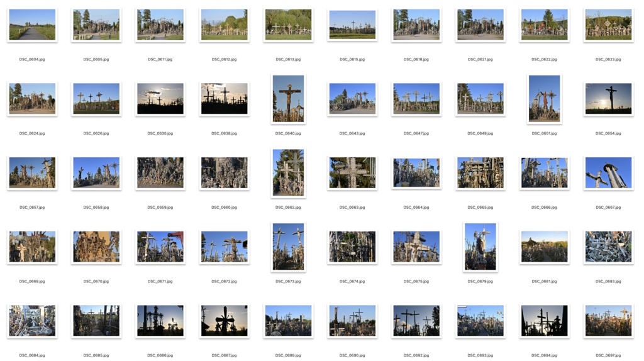Click the file name DSC_0686.jpg

(x=160, y=355)
